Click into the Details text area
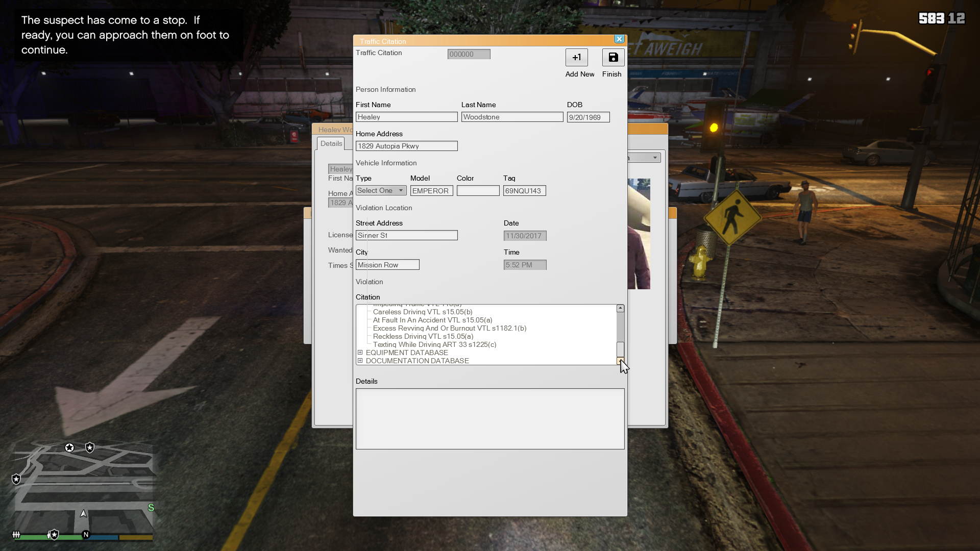 pyautogui.click(x=489, y=419)
